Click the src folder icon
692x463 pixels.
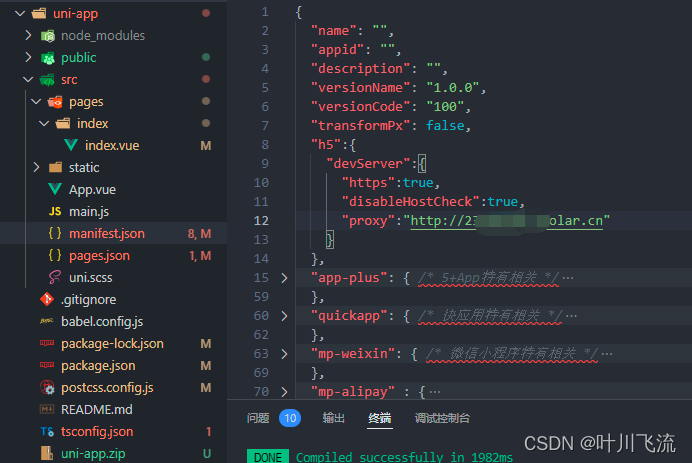48,80
